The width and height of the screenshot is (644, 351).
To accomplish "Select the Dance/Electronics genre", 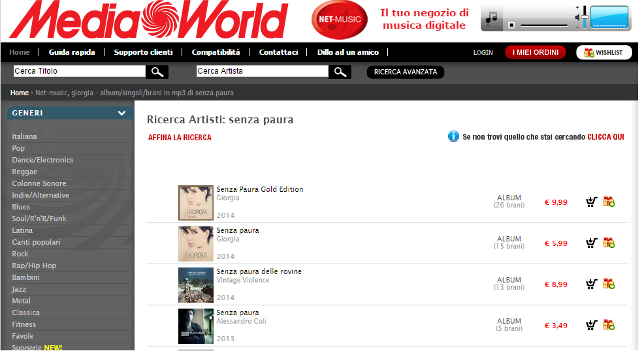I will pos(42,160).
